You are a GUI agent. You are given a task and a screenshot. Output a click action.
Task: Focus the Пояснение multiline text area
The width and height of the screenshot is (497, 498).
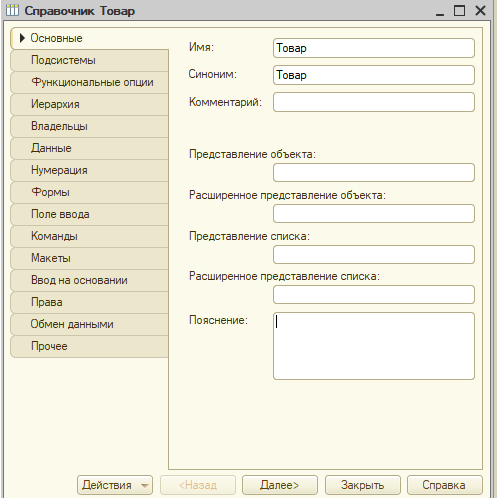(374, 346)
